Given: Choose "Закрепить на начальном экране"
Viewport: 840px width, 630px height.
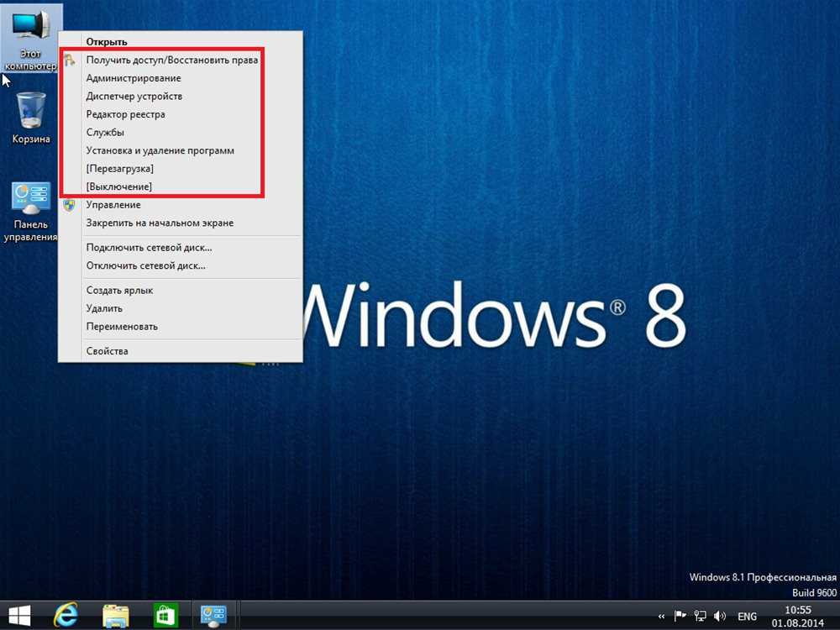Looking at the screenshot, I should coord(181,223).
